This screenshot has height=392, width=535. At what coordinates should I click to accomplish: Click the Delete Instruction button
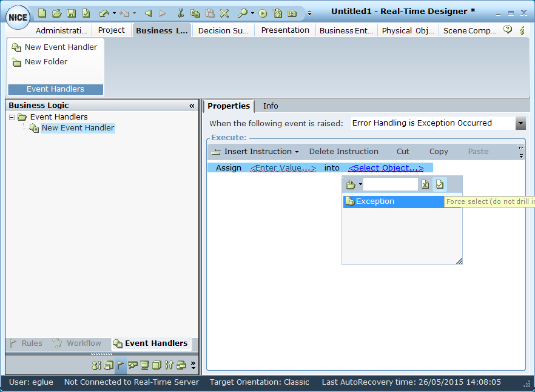[x=343, y=152]
